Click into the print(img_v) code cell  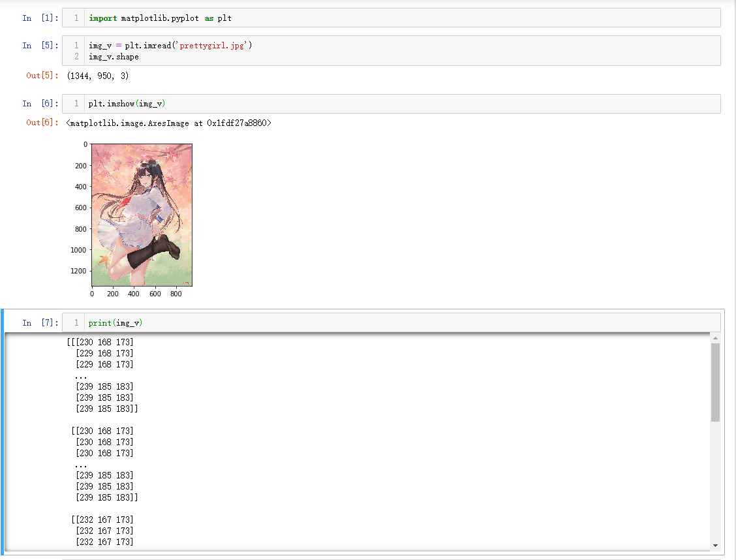391,322
